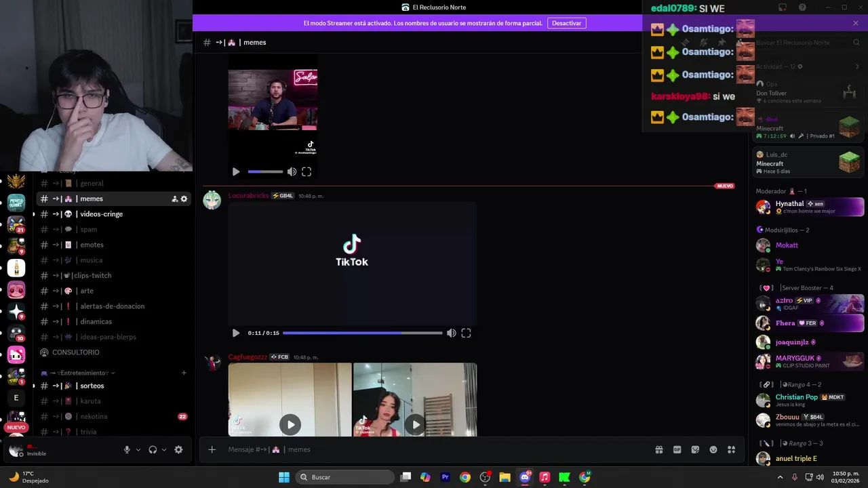Open the arte channel
This screenshot has width=868, height=488.
pyautogui.click(x=113, y=291)
